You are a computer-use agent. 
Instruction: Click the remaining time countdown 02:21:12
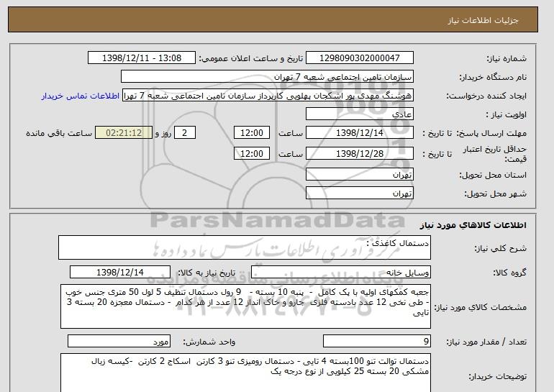click(124, 133)
